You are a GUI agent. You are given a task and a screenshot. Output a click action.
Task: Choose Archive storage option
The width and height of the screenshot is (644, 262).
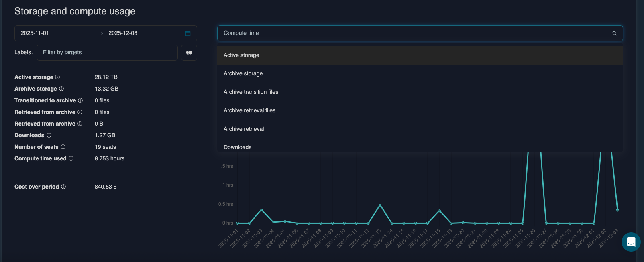243,74
